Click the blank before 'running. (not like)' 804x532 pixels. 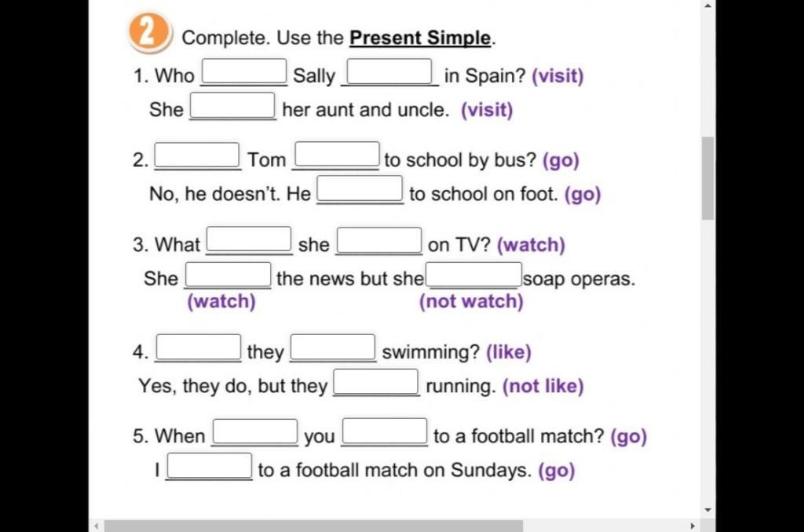(376, 382)
